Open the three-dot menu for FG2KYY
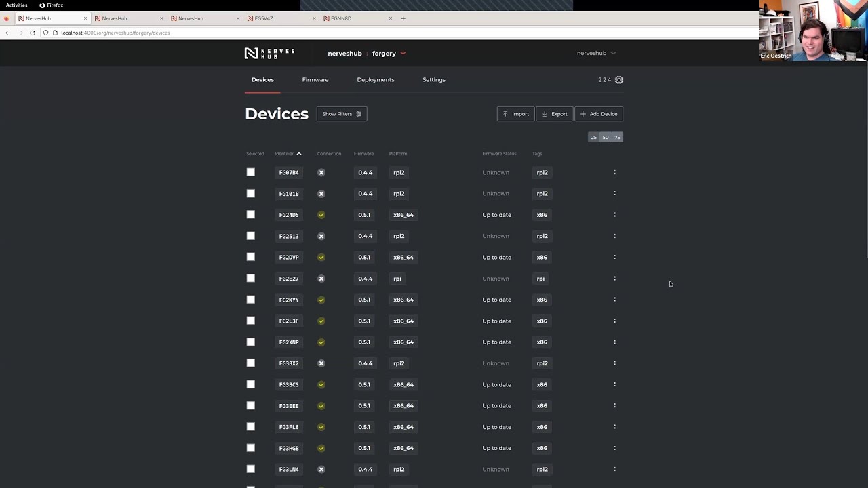The height and width of the screenshot is (488, 868). [x=614, y=300]
